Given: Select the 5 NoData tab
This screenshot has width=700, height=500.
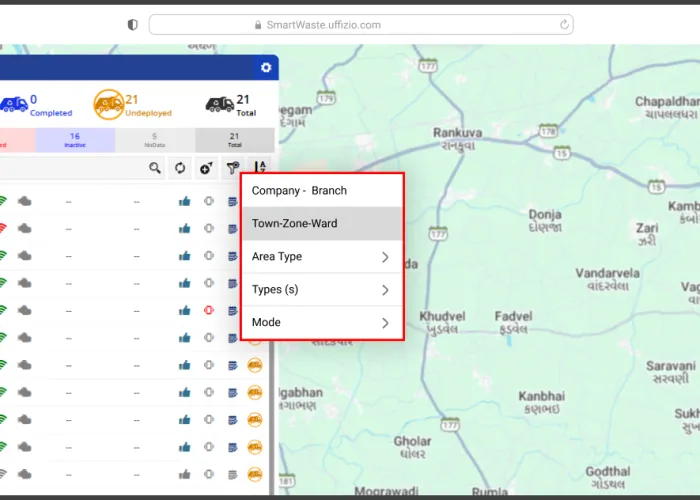Looking at the screenshot, I should 154,140.
